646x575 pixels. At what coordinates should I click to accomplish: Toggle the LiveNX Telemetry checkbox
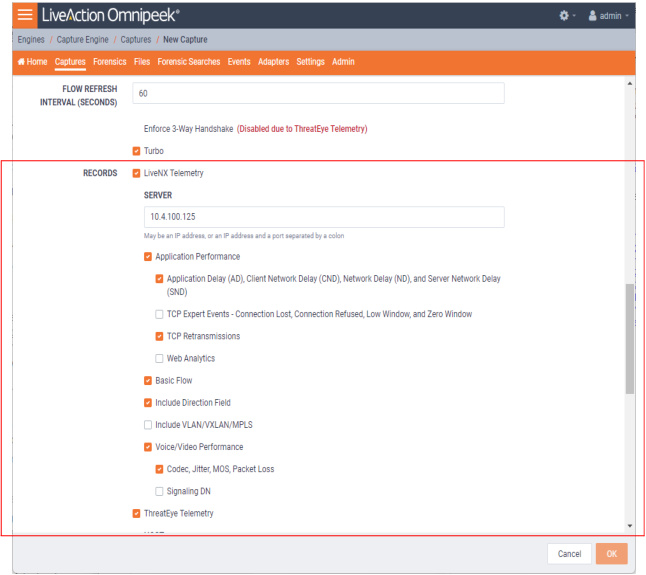click(x=136, y=173)
